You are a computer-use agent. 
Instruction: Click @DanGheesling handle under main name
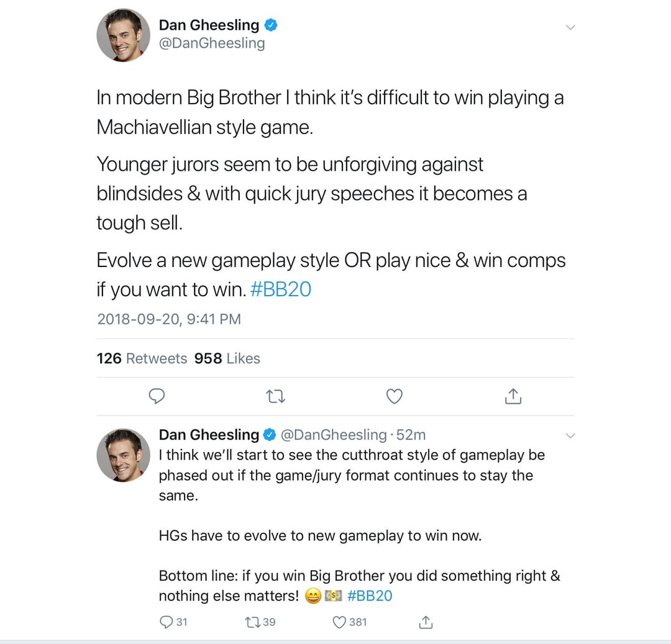[x=212, y=43]
